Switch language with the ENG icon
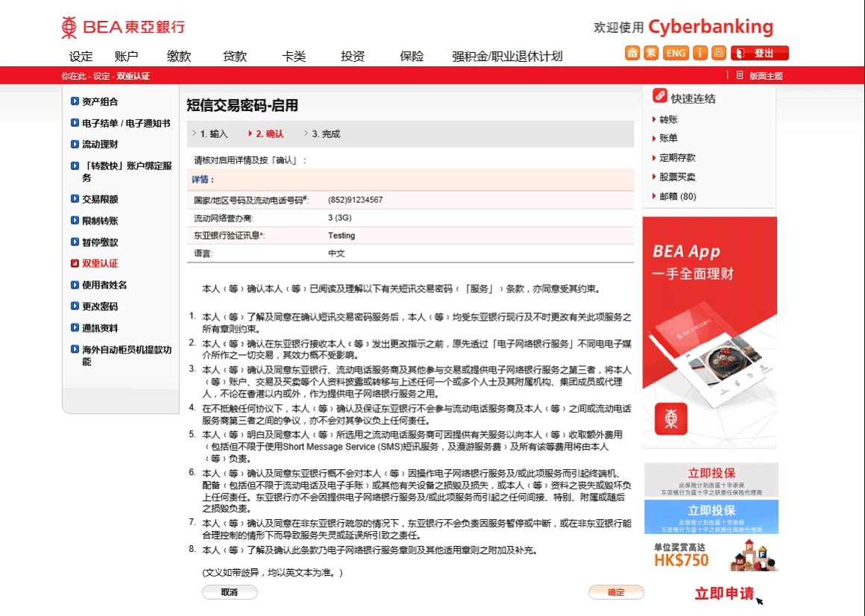 [676, 53]
